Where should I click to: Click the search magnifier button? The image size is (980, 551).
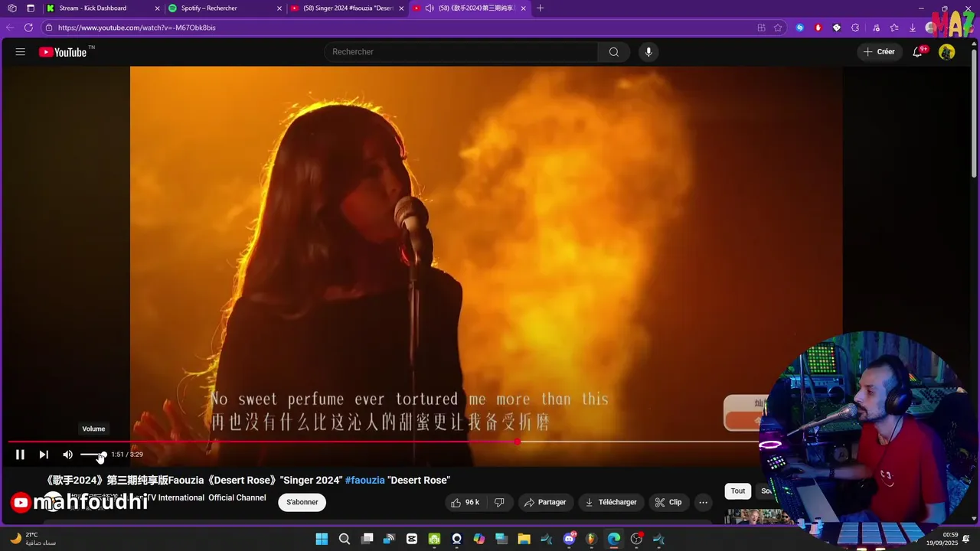pyautogui.click(x=613, y=52)
